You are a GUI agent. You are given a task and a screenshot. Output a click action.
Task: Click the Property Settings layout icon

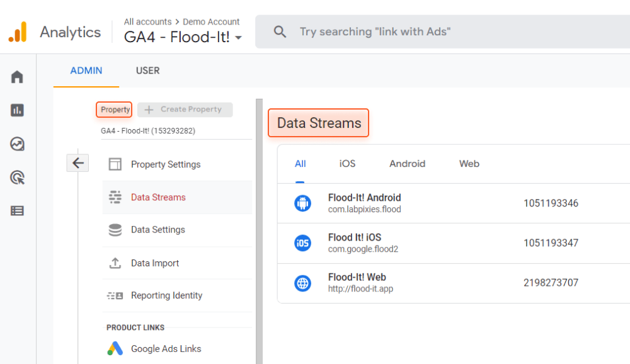115,164
